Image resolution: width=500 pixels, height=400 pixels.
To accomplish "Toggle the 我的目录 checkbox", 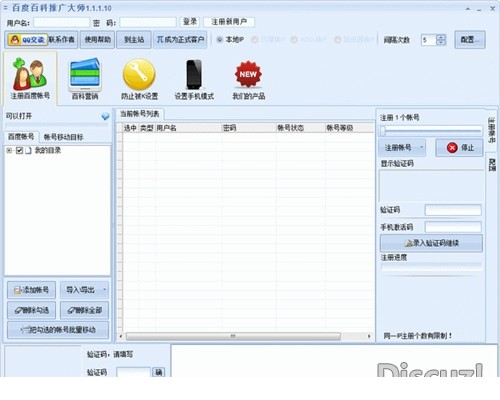I will 19,151.
